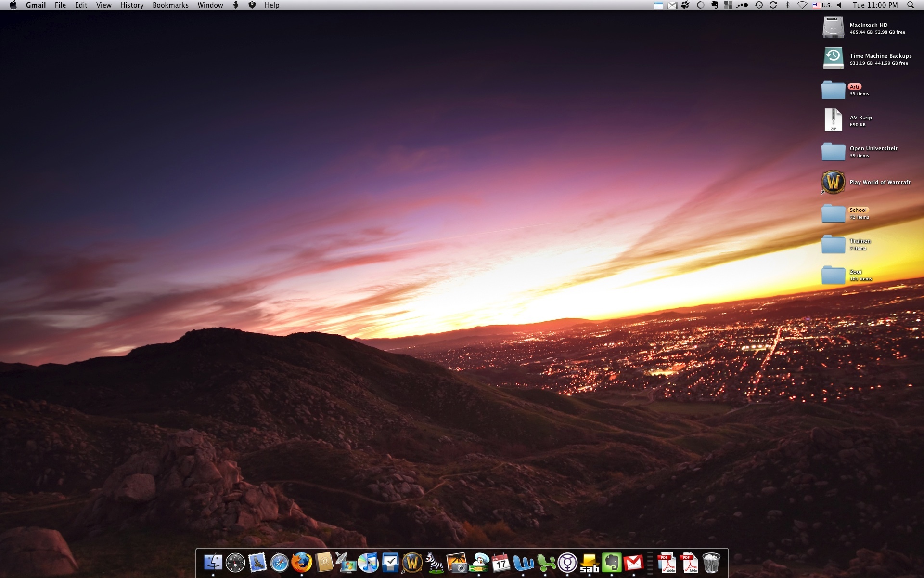The height and width of the screenshot is (578, 924).
Task: Open iCal calendar in the dock
Action: pos(501,562)
